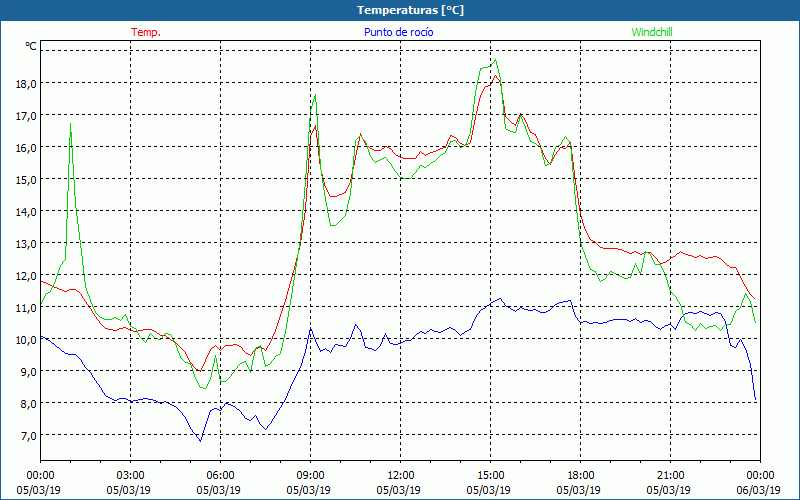The height and width of the screenshot is (500, 800).
Task: Click the 06/03/19 date label
Action: 759,490
